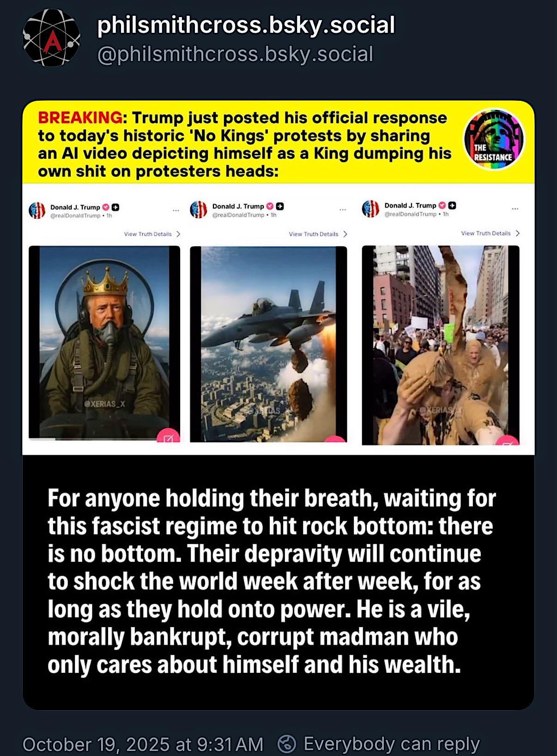The image size is (557, 756).
Task: Open the crowned pilot image thumbnail
Action: [104, 342]
